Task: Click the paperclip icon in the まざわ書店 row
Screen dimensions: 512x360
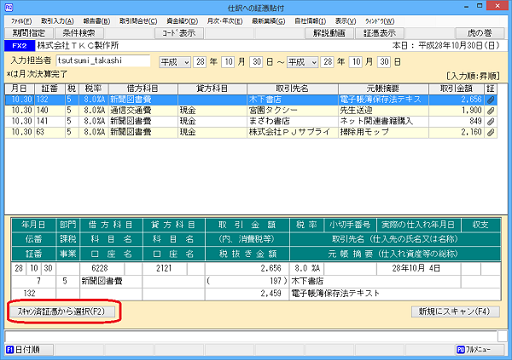Action: pyautogui.click(x=490, y=121)
